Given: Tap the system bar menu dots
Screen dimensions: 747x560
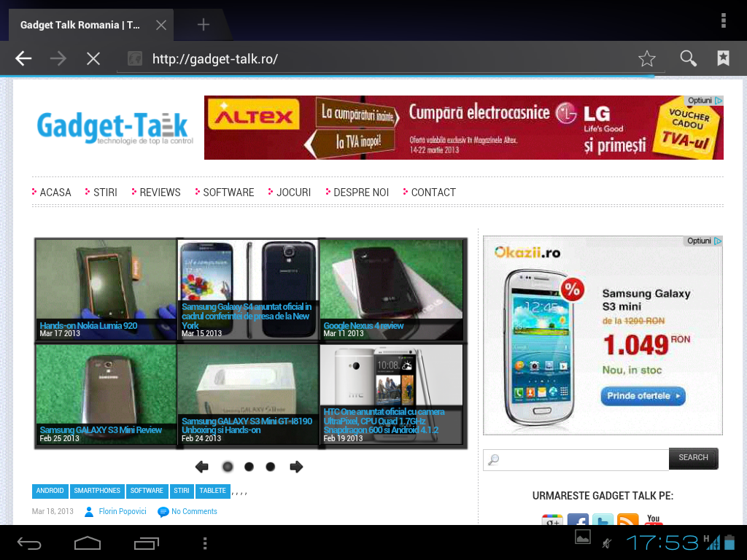Looking at the screenshot, I should click(205, 543).
